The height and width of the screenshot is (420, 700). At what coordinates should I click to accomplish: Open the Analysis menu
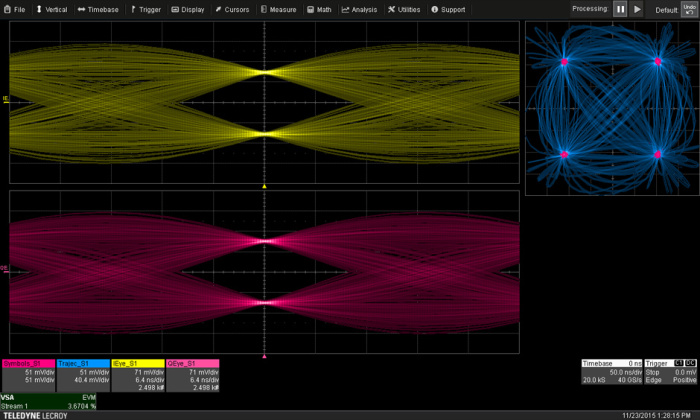360,9
